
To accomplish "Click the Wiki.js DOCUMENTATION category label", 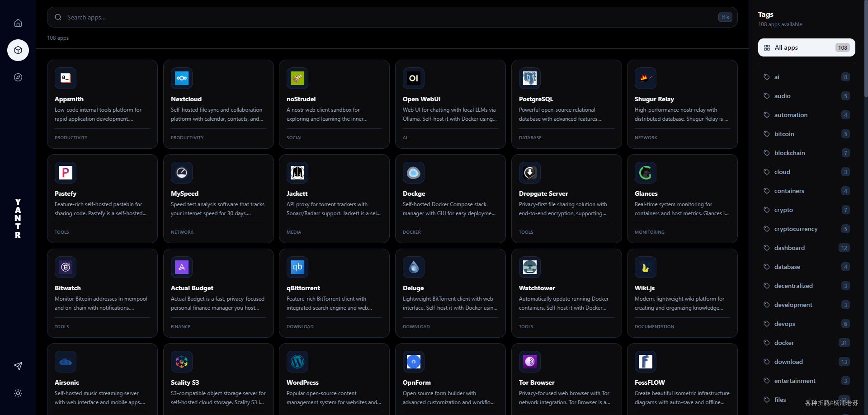I will coord(654,326).
